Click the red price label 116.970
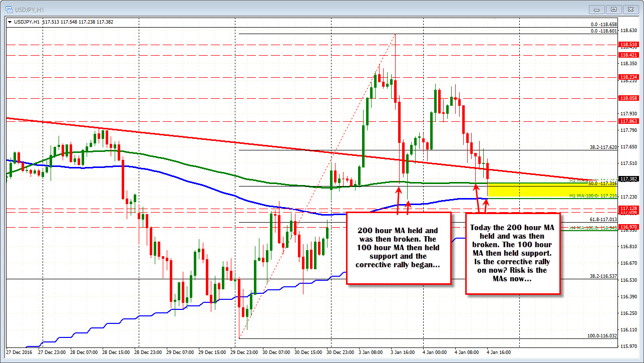The image size is (644, 363). coord(628,227)
